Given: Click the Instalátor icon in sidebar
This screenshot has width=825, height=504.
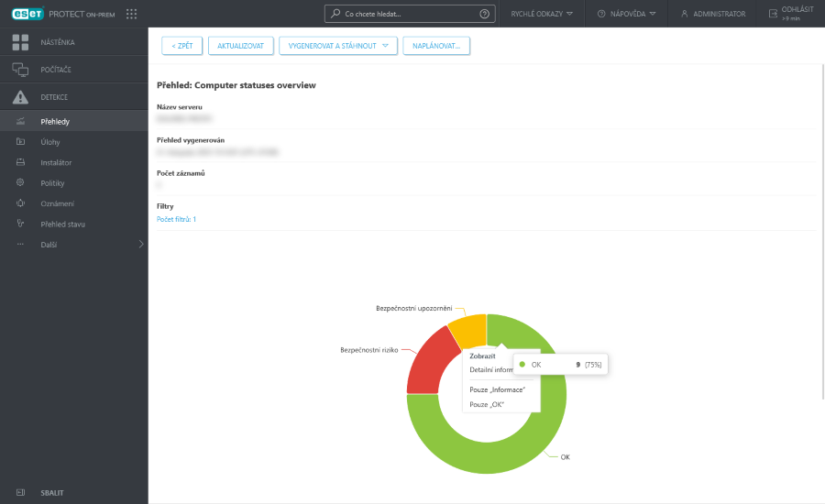Looking at the screenshot, I should click(x=20, y=162).
